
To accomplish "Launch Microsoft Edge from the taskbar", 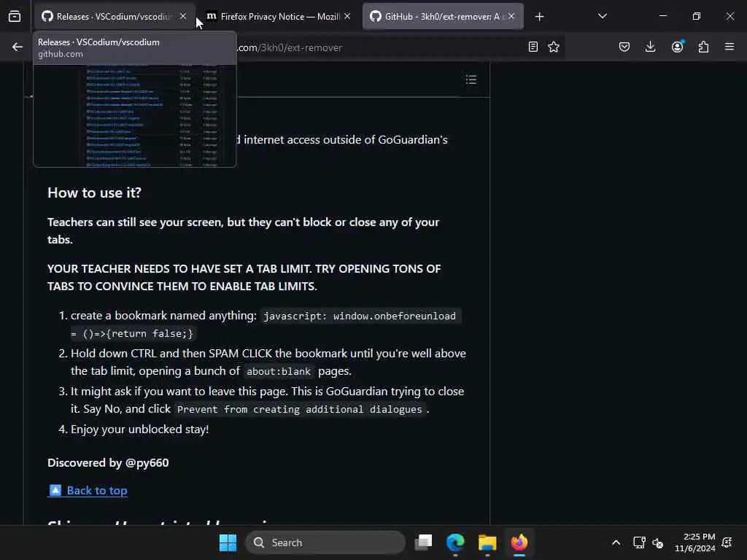I will click(455, 542).
